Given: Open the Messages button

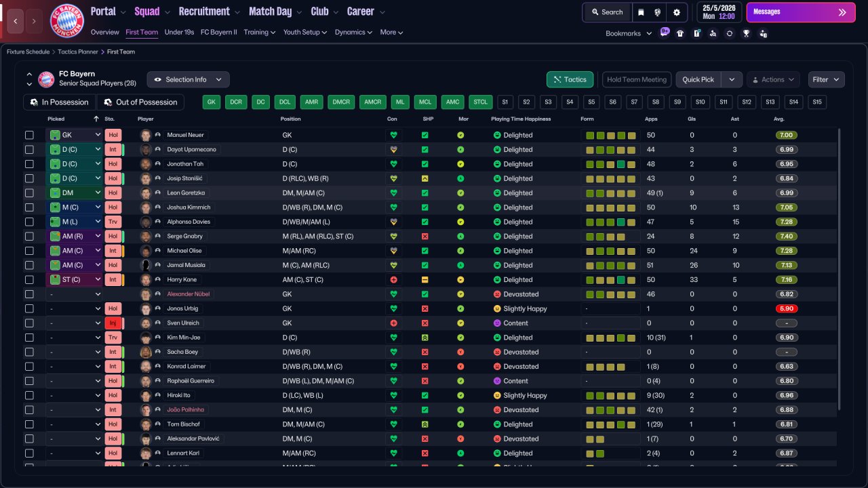Looking at the screenshot, I should pyautogui.click(x=800, y=12).
